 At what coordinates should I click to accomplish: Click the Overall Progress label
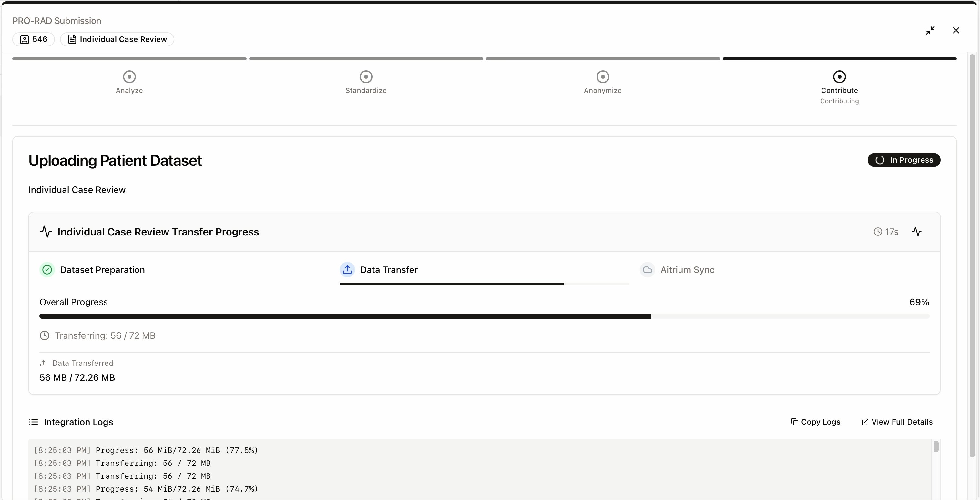[73, 302]
